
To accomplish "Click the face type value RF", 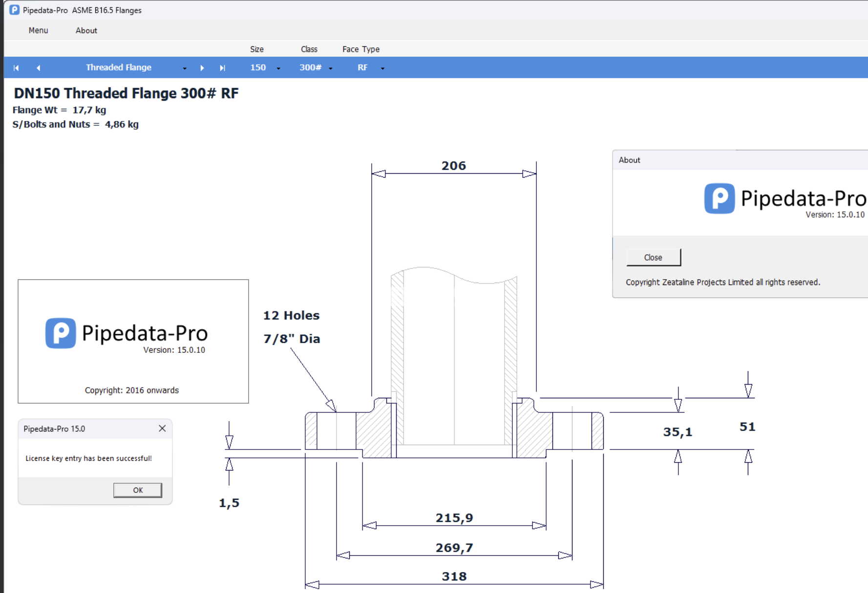I will click(362, 67).
